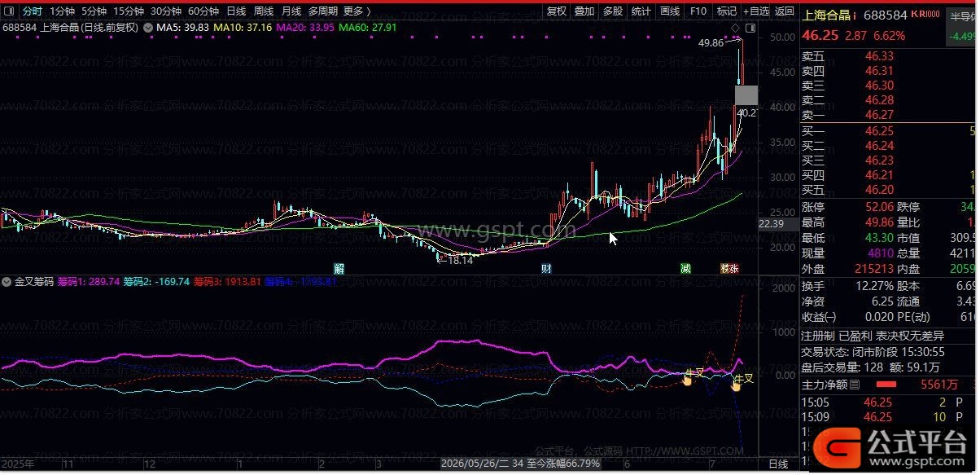This screenshot has height=475, width=980.
Task: Click MA20: 33.95 label
Action: tap(305, 28)
